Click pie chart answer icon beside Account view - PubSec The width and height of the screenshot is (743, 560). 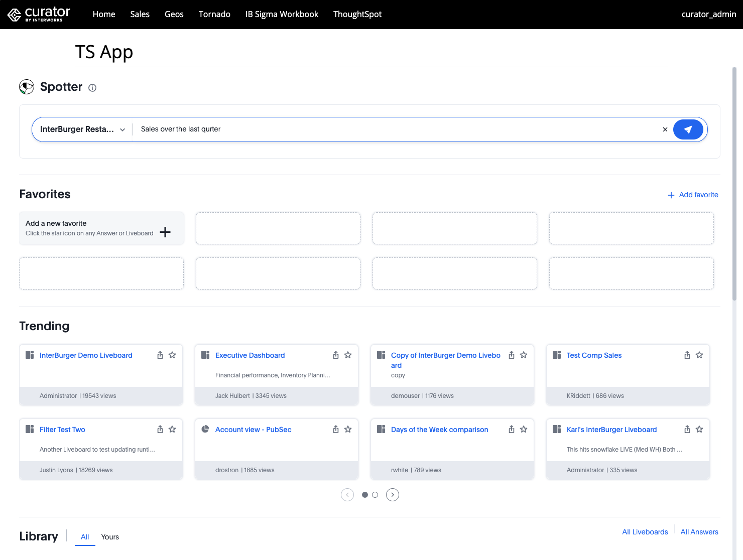point(205,429)
